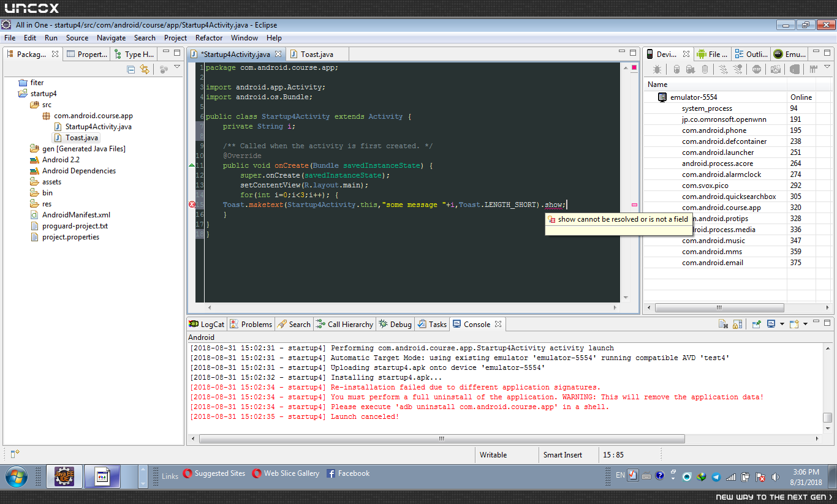Click the override marker beside line 11
The width and height of the screenshot is (837, 504).
click(191, 165)
